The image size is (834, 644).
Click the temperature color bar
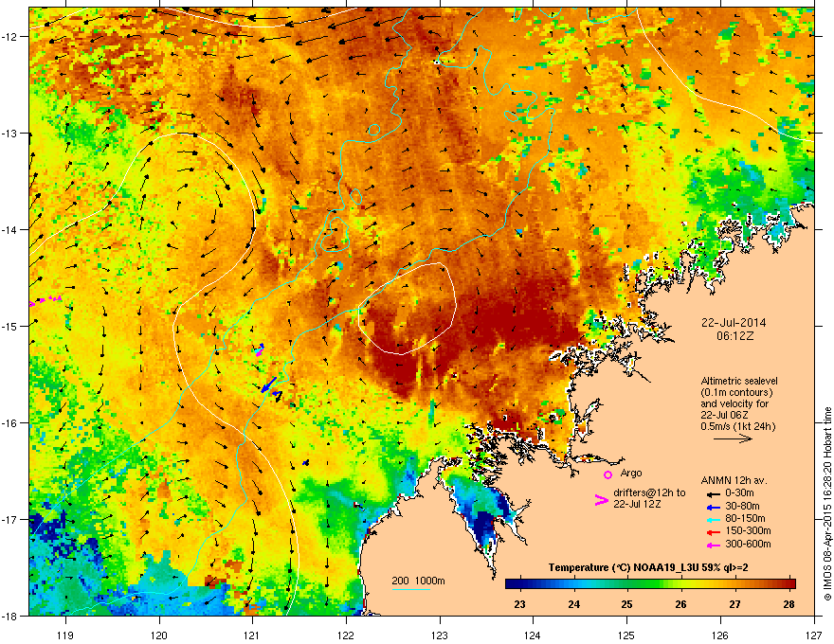coord(650,584)
